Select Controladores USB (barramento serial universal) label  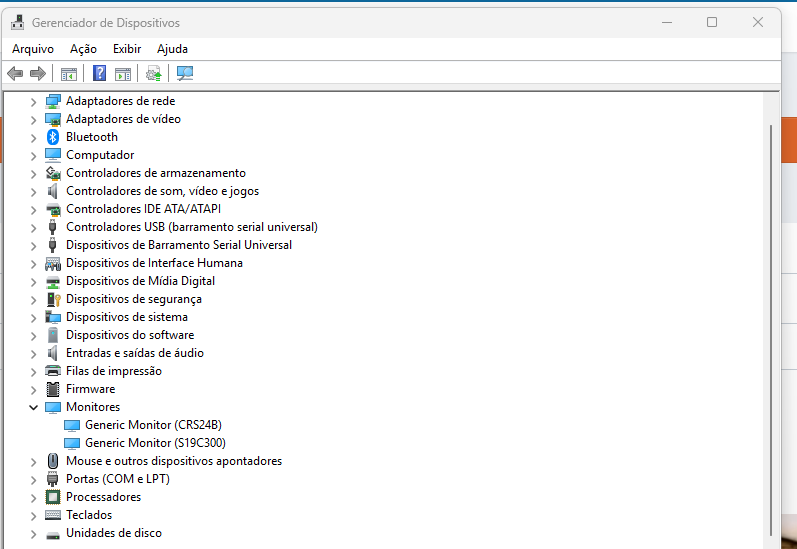[192, 227]
